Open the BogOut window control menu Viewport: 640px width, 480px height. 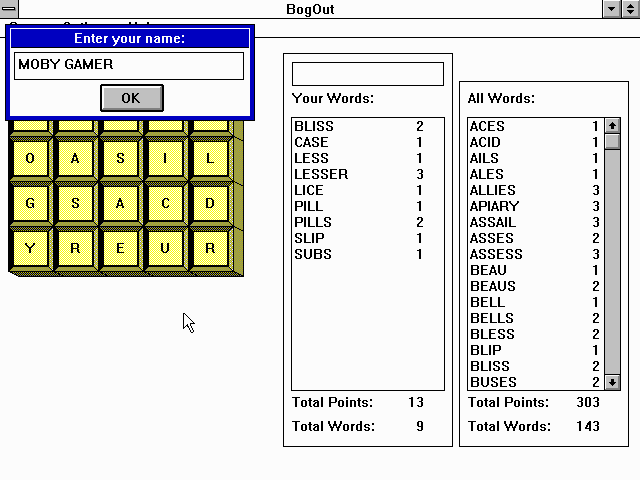tap(9, 9)
